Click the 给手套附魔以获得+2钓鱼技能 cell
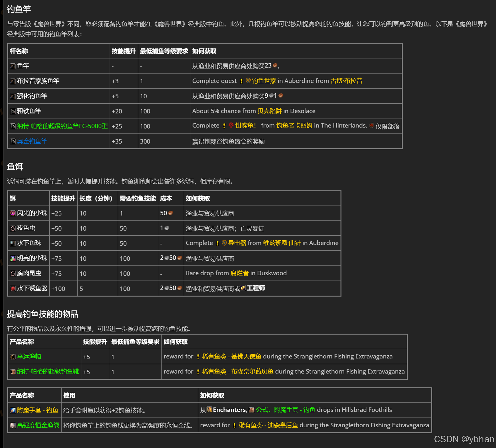496x448 pixels. (x=130, y=410)
